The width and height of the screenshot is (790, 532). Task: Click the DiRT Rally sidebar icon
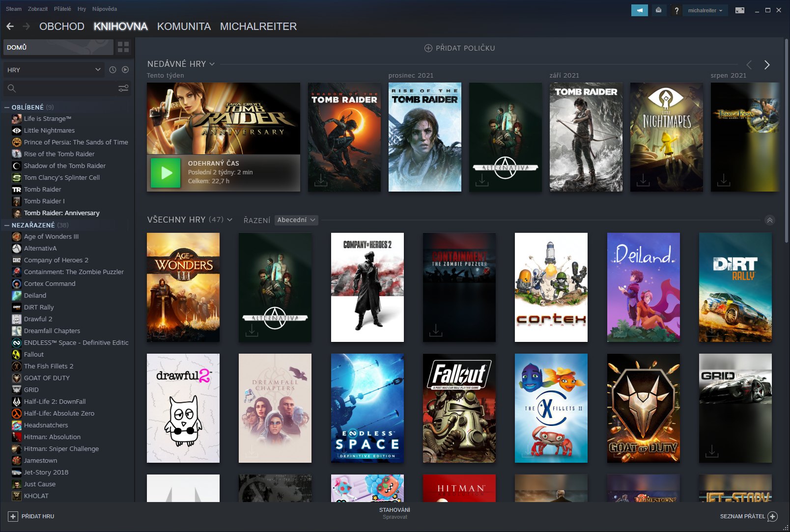click(x=17, y=308)
